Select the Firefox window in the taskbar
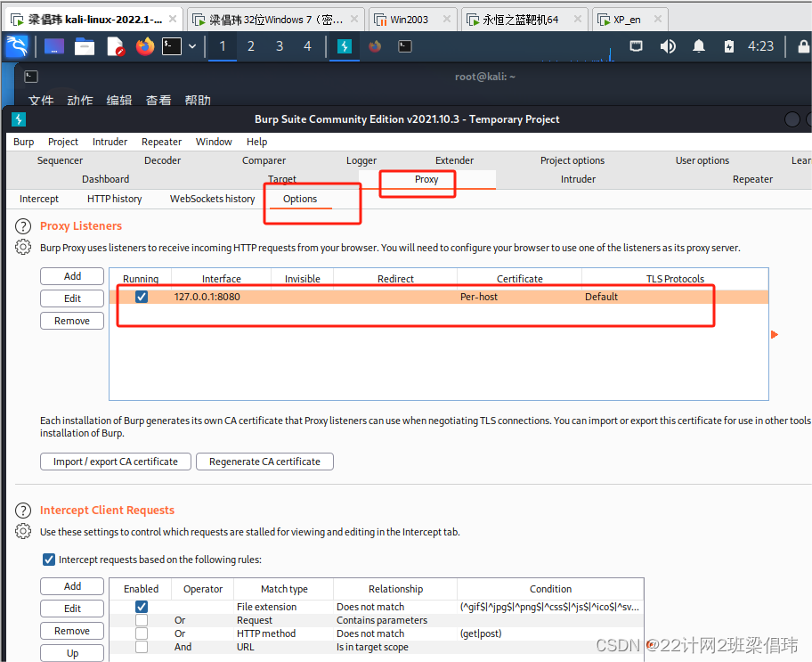Screen dimensions: 812x662 pos(375,46)
